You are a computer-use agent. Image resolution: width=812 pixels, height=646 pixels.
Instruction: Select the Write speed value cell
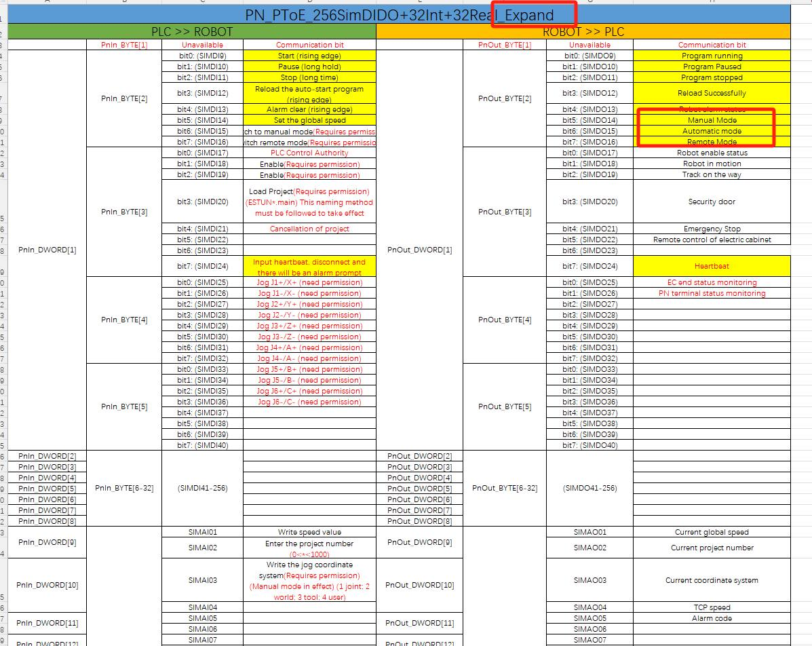[310, 532]
